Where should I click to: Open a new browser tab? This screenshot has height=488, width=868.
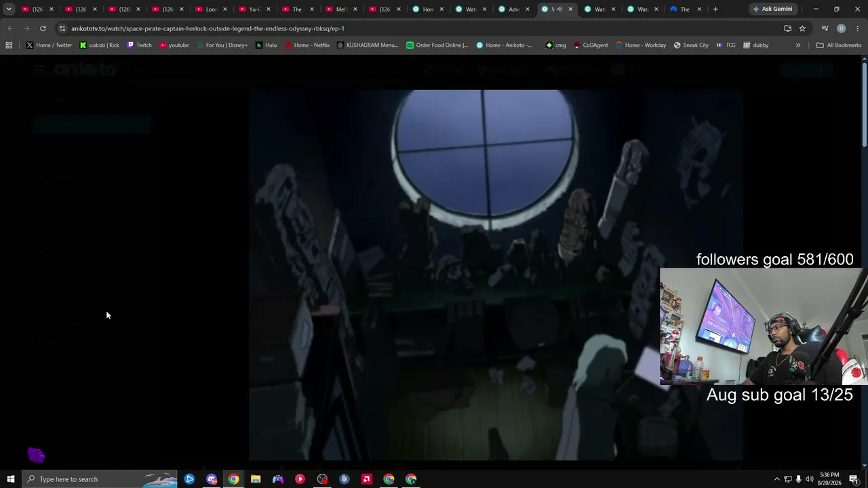pos(715,9)
